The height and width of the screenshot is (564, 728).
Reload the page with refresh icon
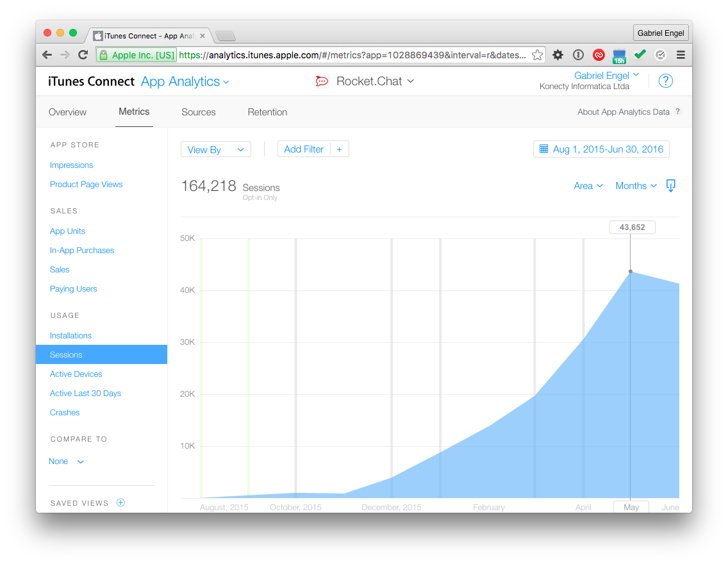click(x=83, y=54)
